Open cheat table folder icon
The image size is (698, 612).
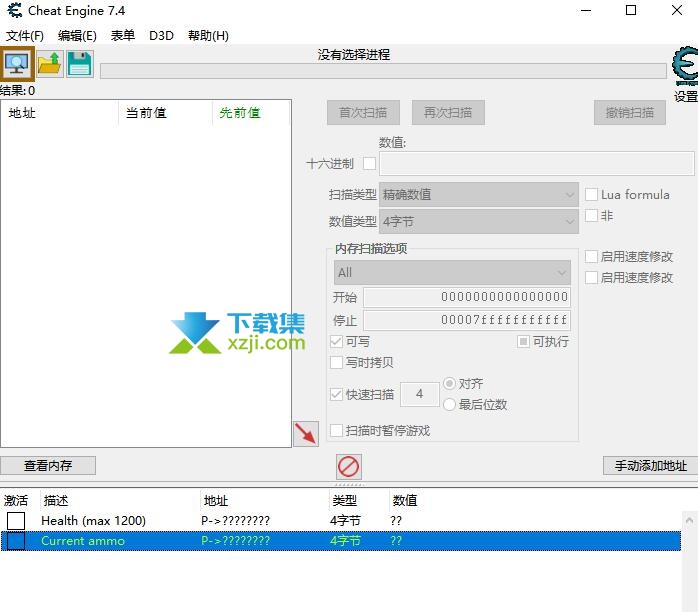49,64
